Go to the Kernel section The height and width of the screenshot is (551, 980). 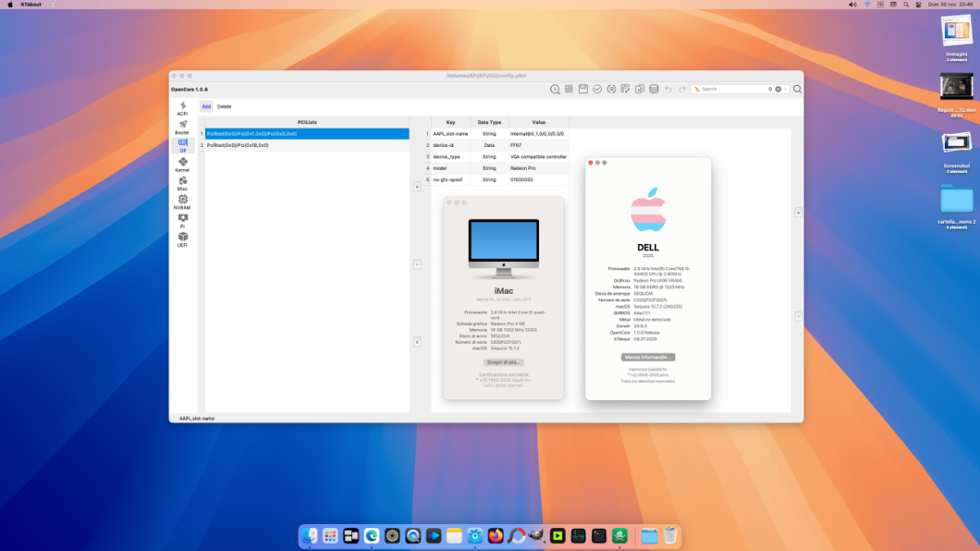pos(182,164)
